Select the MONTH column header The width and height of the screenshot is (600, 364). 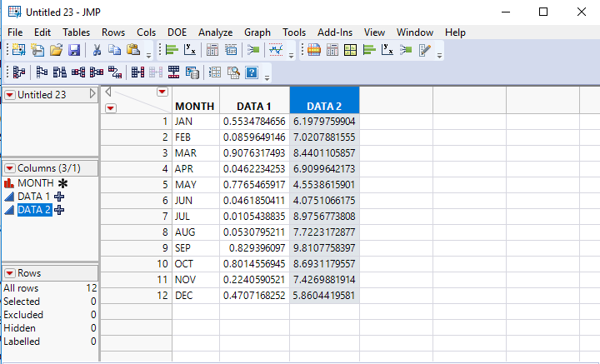196,100
